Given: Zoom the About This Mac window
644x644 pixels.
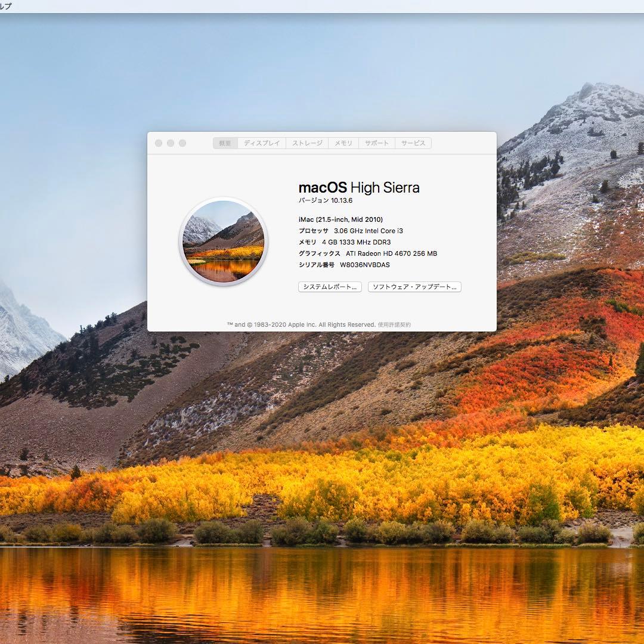Looking at the screenshot, I should (182, 143).
